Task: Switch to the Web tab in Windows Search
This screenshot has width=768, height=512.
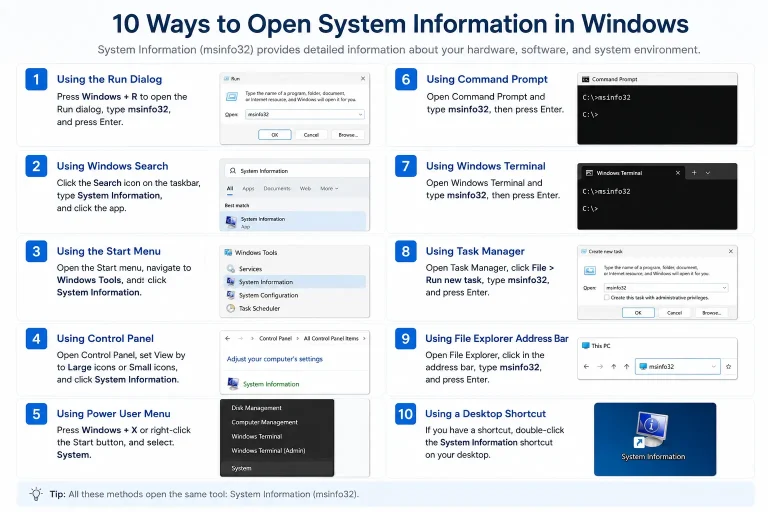Action: [x=305, y=189]
